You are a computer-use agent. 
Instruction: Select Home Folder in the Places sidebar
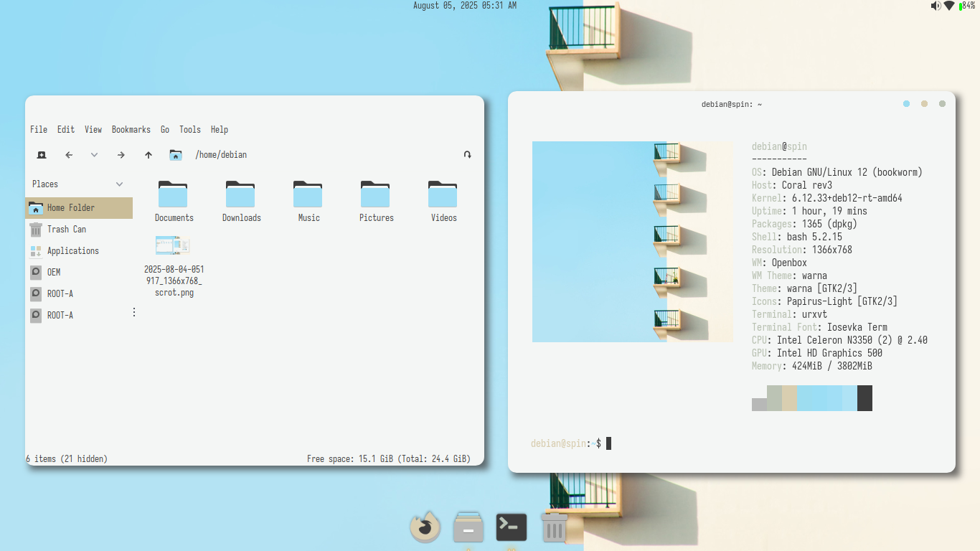coord(79,208)
